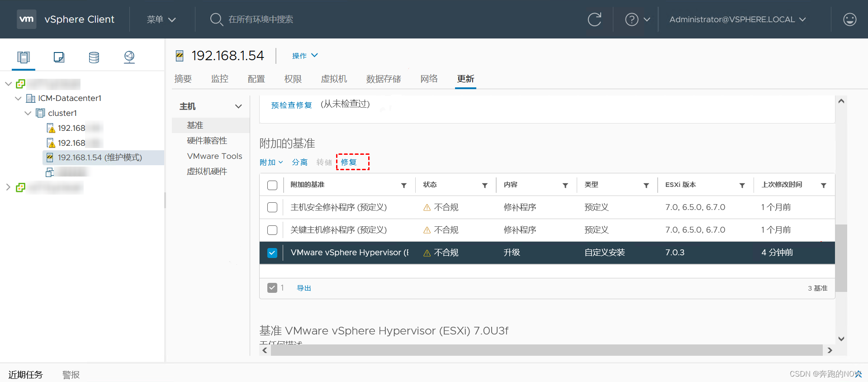Switch to the 摘要 tab

tap(183, 79)
